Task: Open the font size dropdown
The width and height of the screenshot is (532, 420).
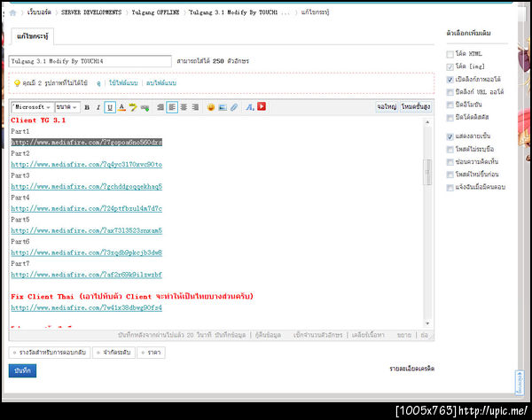Action: click(x=67, y=107)
